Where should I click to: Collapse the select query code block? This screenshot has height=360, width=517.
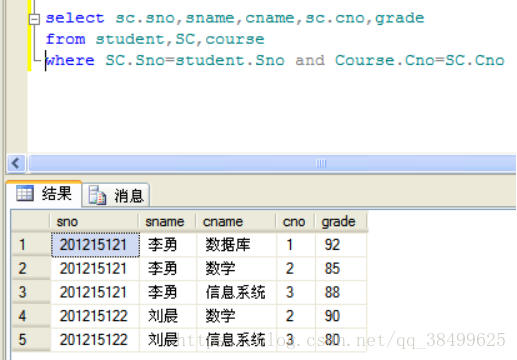(34, 19)
